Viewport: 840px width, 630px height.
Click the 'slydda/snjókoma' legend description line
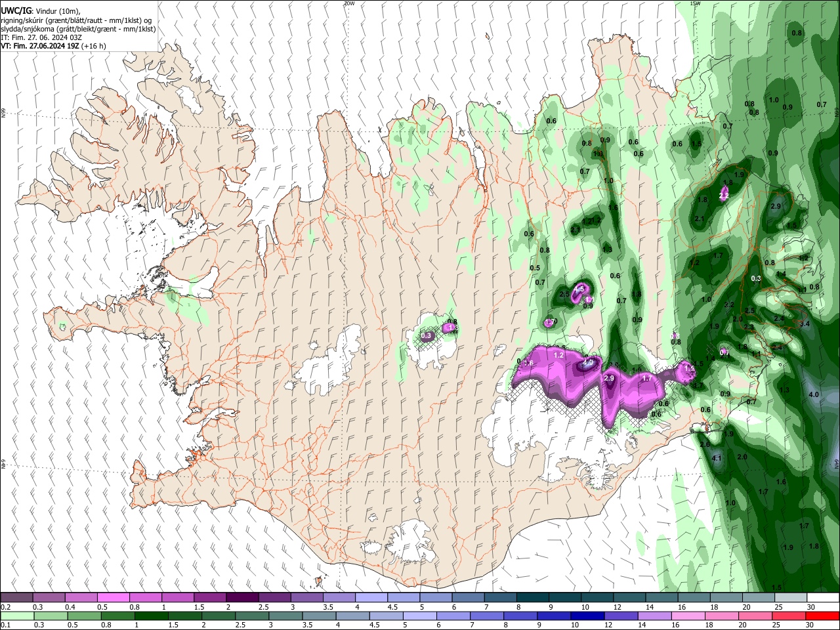pos(78,29)
